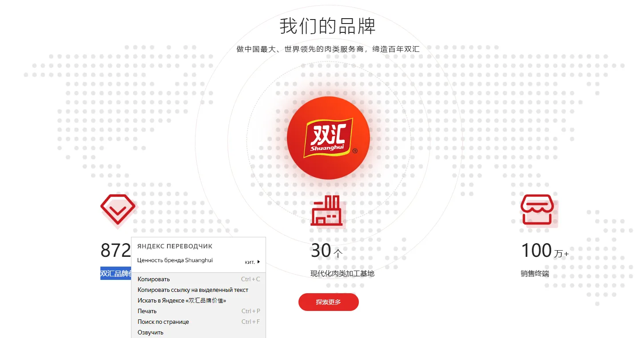Viewport: 644px width, 338px height.
Task: Click the "ЯНДЕКС ПЕРЕВОДЧИК" menu header
Action: tap(175, 246)
